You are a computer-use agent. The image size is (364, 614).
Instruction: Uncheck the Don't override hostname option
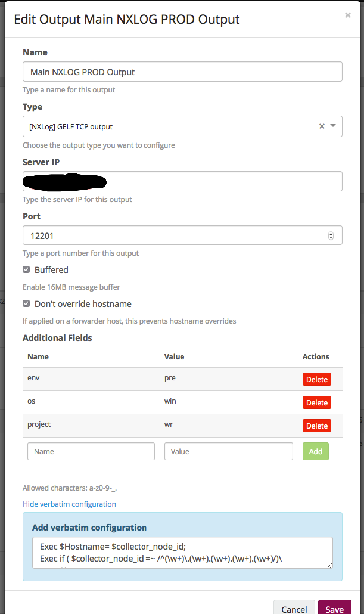[26, 303]
